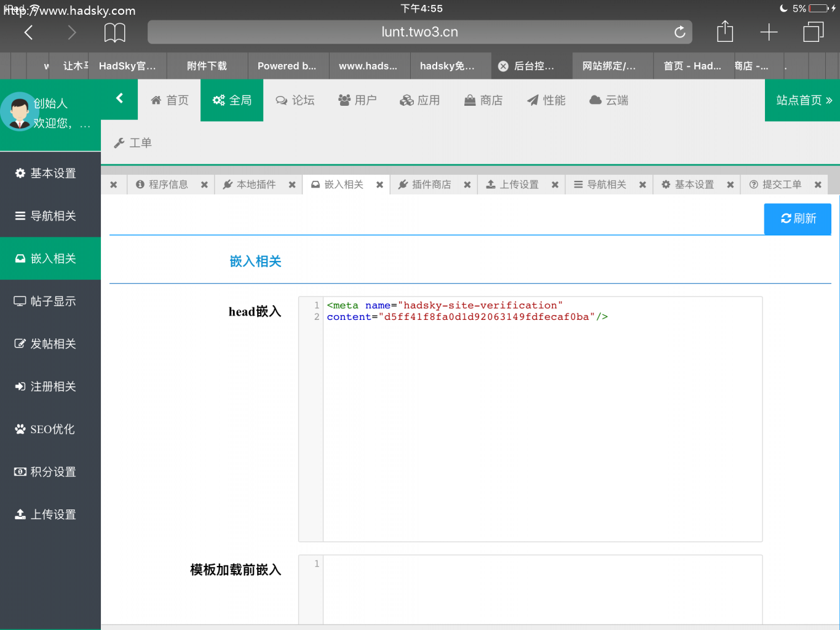Open SEO优化 in the sidebar
This screenshot has height=630, width=840.
click(50, 429)
